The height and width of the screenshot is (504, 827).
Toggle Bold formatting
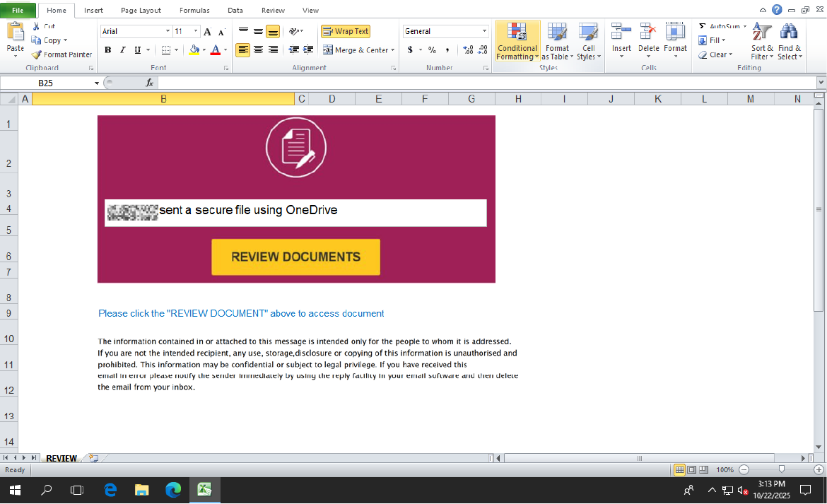click(x=107, y=50)
